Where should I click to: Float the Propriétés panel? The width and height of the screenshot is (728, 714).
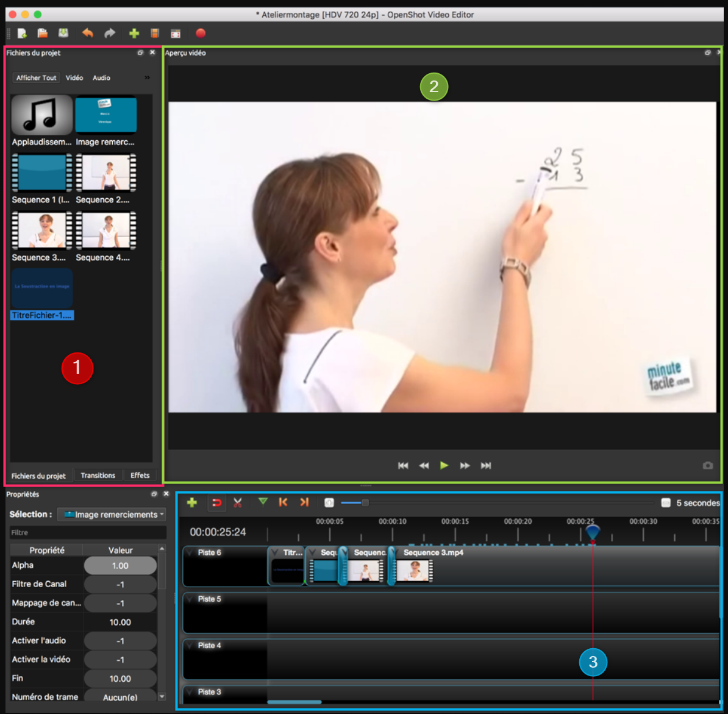[154, 494]
